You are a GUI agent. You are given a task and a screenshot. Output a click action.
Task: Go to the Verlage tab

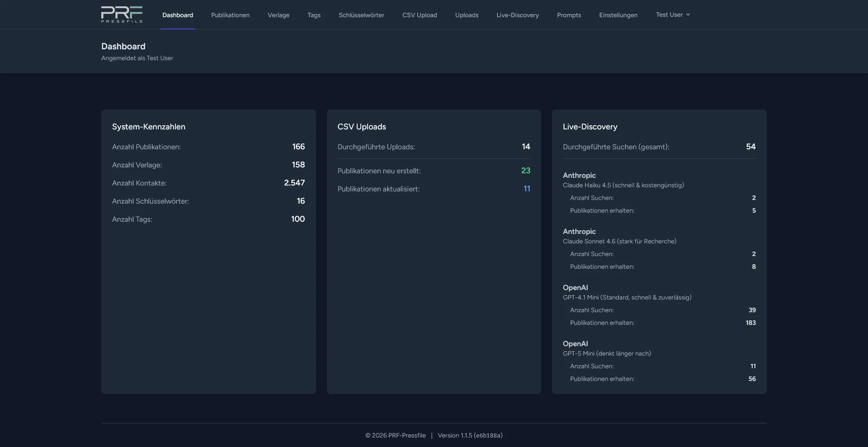click(278, 15)
